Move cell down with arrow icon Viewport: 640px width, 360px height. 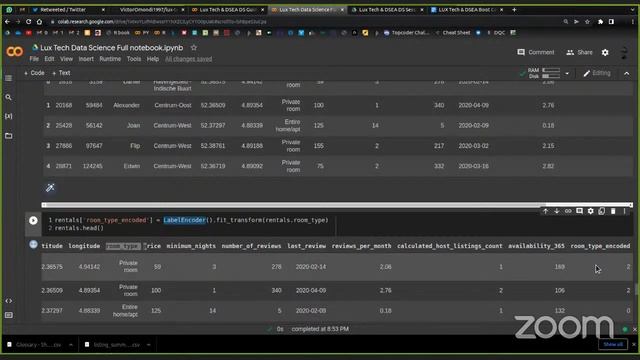(557, 211)
